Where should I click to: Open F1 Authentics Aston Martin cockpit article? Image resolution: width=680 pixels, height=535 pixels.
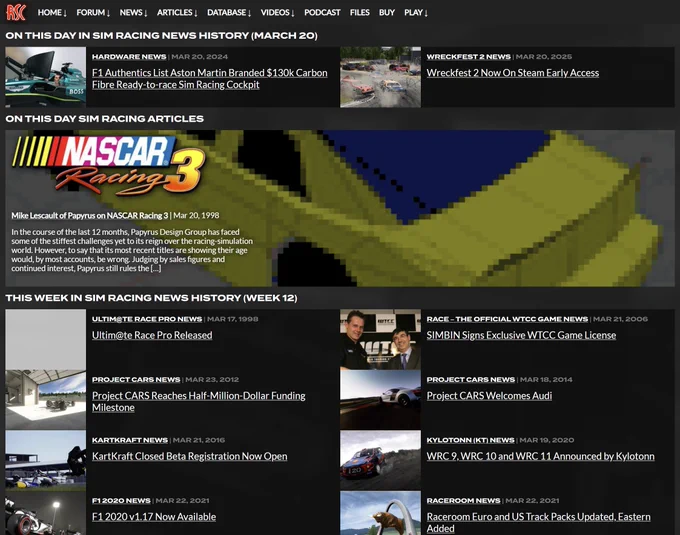click(209, 78)
